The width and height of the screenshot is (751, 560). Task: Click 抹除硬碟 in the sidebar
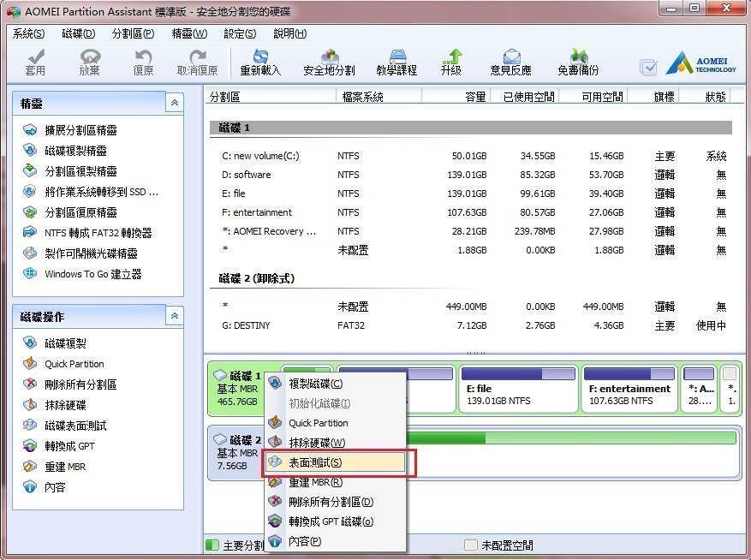point(55,405)
